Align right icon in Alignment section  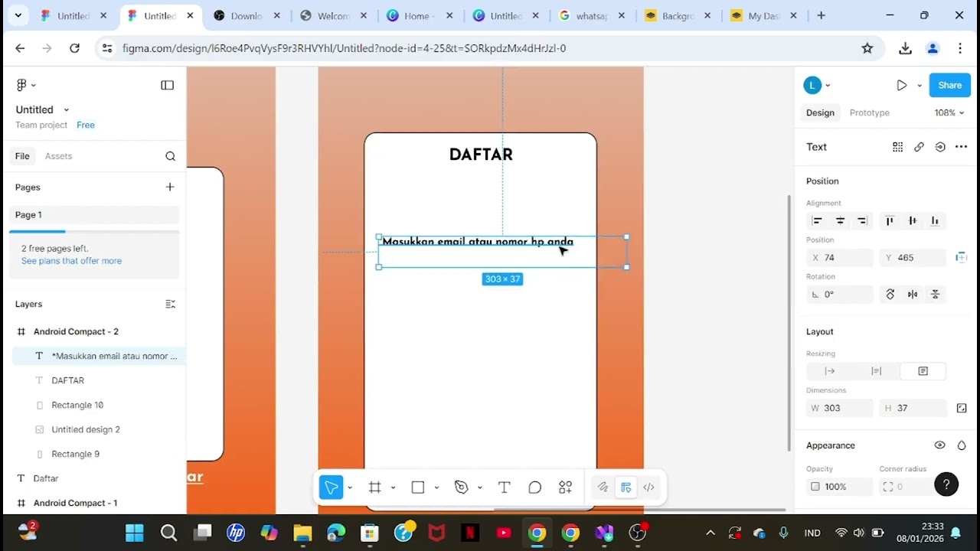[862, 221]
